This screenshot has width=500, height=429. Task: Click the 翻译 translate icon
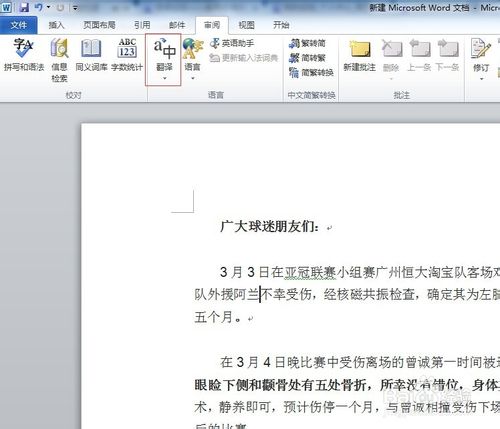164,49
